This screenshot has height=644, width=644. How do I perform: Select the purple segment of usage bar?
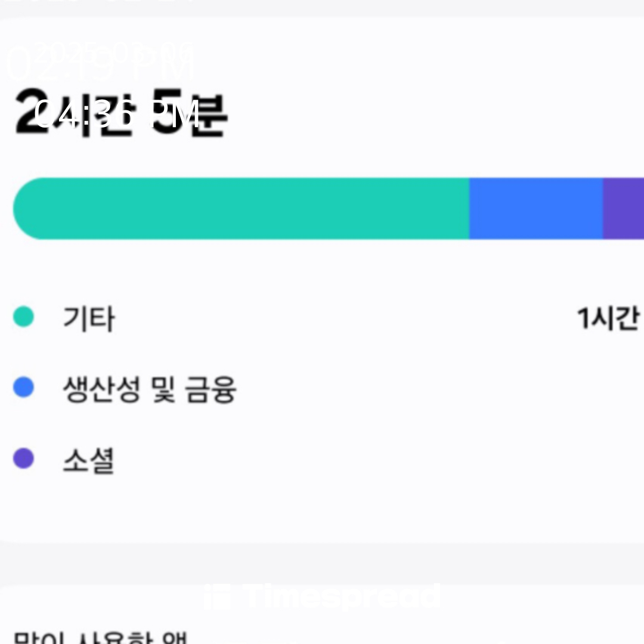pyautogui.click(x=624, y=209)
